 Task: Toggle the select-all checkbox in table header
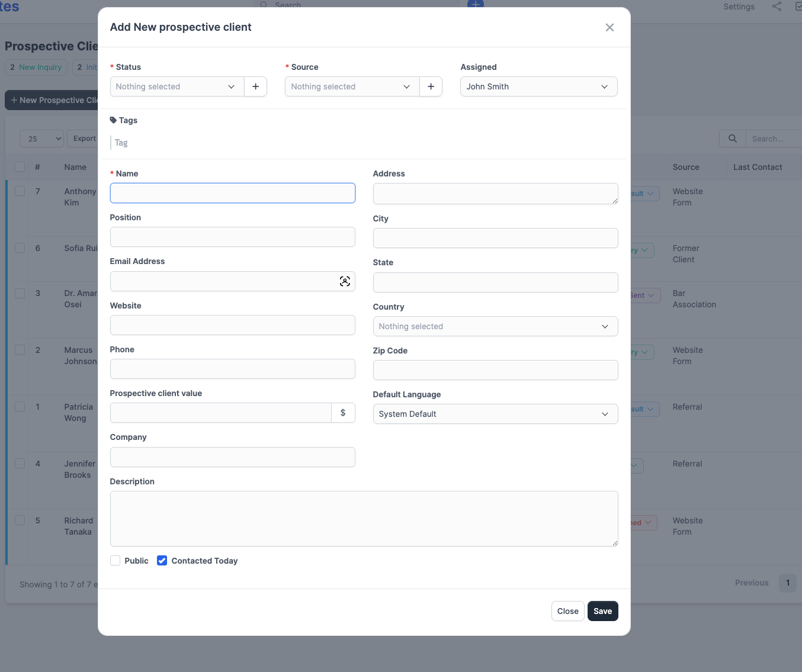point(20,167)
